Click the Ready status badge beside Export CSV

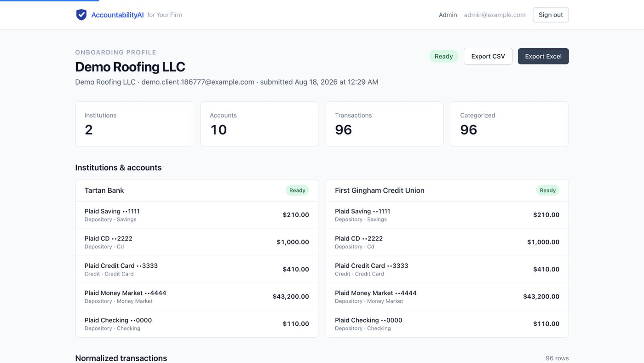[443, 56]
